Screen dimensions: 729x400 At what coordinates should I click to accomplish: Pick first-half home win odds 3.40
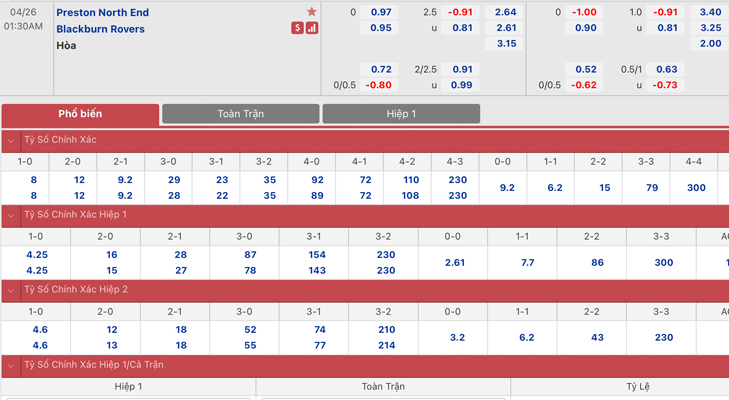tap(710, 12)
